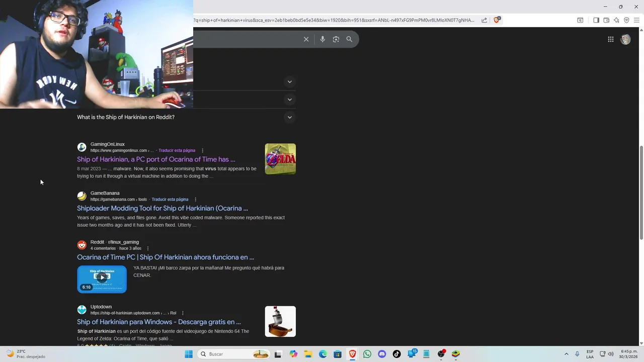644x362 pixels.
Task: Open the three-dot menu for the GameBanana result
Action: (x=195, y=199)
